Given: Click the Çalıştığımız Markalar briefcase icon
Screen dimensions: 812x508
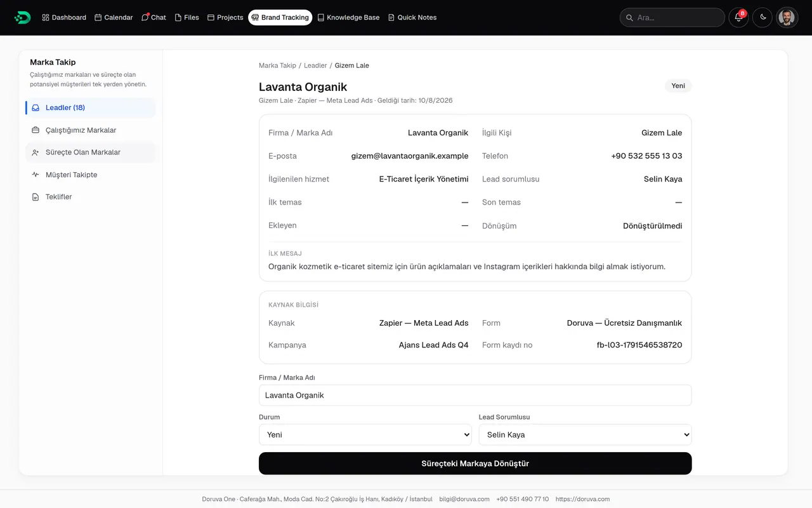Looking at the screenshot, I should (x=36, y=130).
